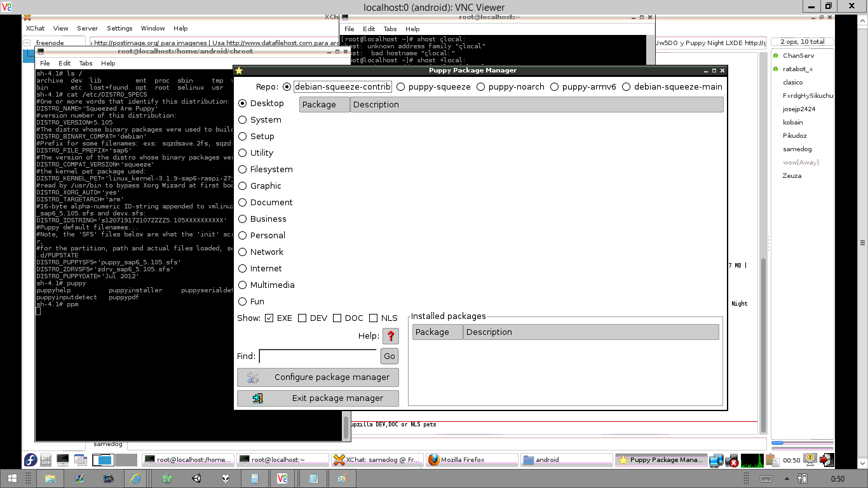Select user ratabot_x in XChat user list
The image size is (868, 488).
point(797,69)
